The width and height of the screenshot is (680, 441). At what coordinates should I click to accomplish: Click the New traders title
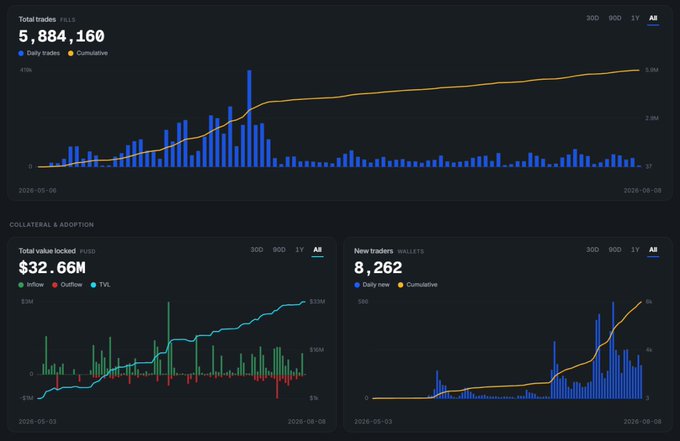(373, 251)
